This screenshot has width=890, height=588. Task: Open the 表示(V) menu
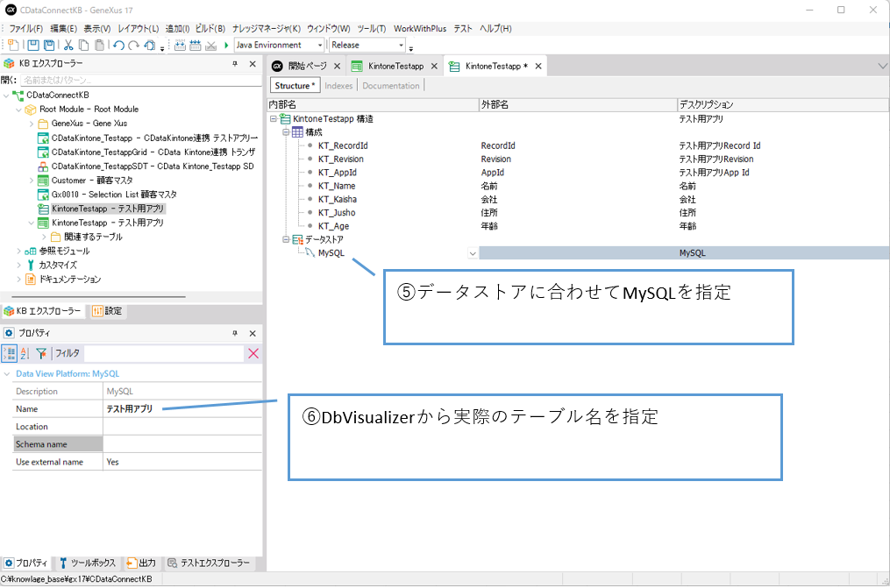[97, 28]
